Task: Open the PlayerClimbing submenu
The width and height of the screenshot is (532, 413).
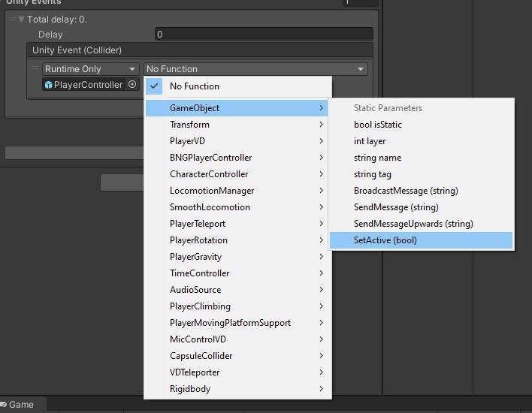Action: [238, 306]
